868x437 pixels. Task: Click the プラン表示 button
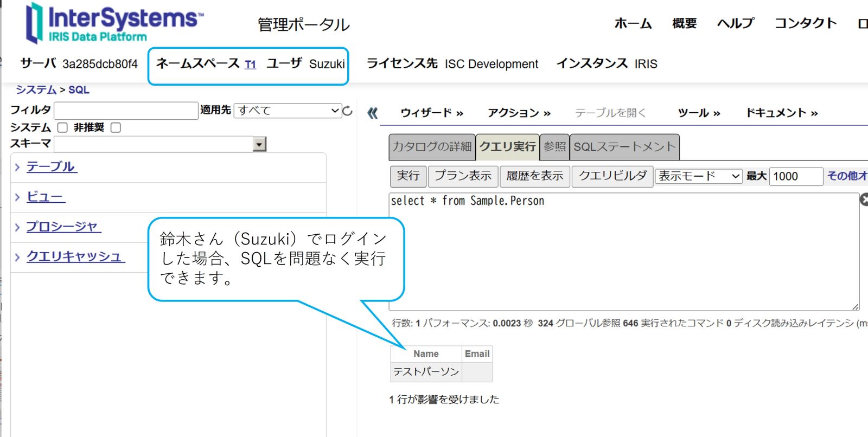(x=463, y=176)
